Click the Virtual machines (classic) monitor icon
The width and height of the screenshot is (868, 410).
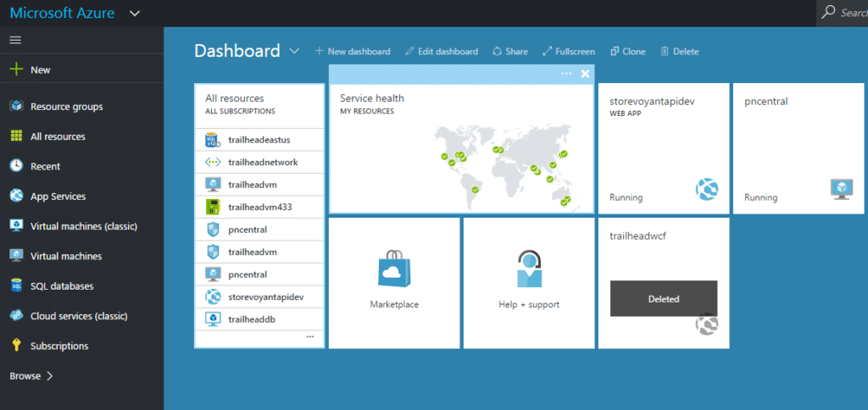tap(17, 225)
